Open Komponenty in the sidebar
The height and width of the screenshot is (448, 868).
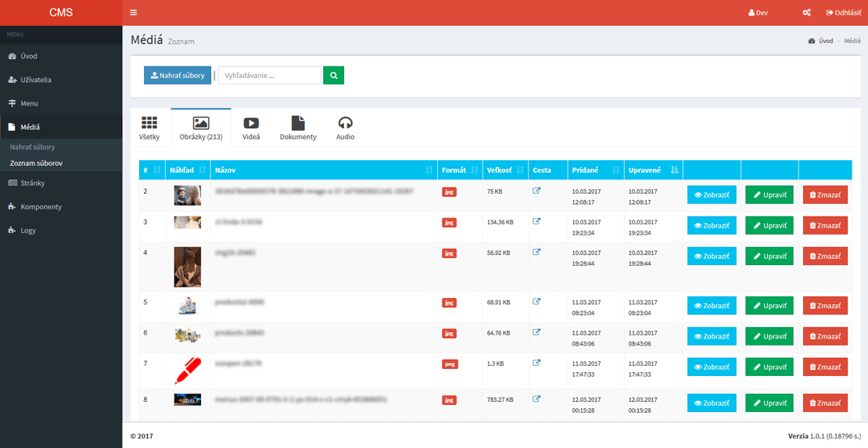[x=61, y=206]
